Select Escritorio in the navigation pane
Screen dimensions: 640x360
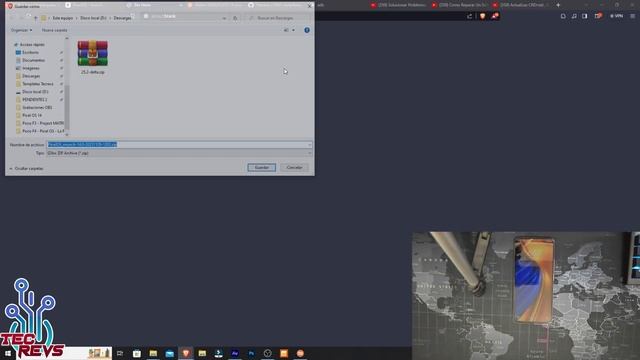(x=31, y=52)
